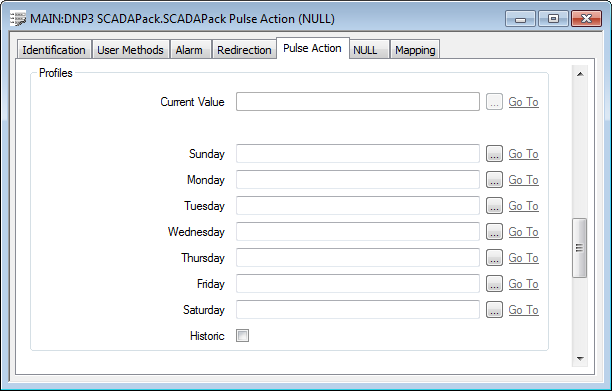Click Go To link for Current Value
The height and width of the screenshot is (391, 612).
tap(523, 102)
